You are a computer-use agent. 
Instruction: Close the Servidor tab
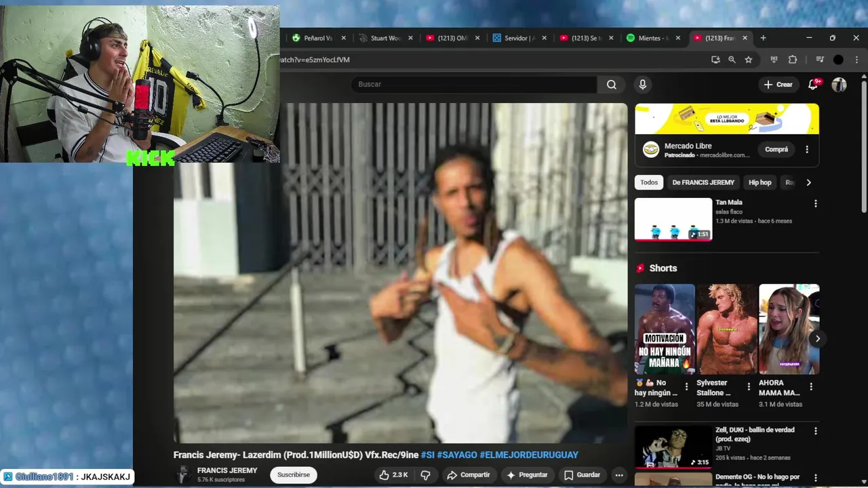[x=545, y=38]
